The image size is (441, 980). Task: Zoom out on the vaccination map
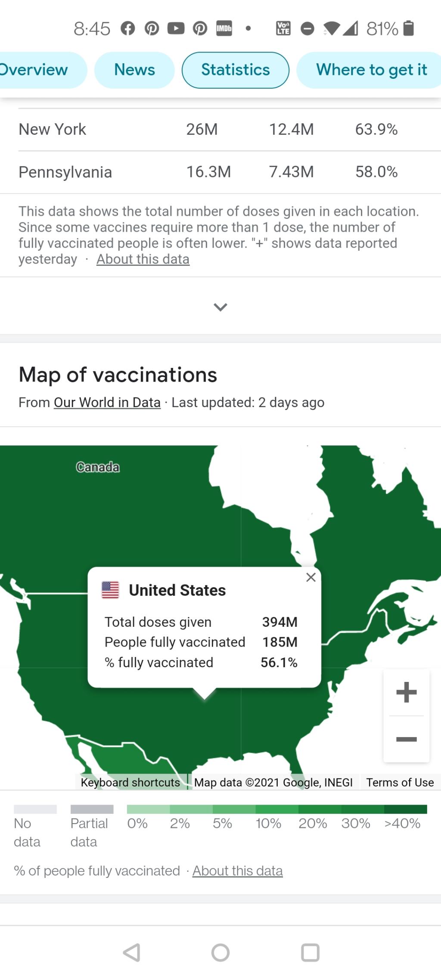pos(406,740)
